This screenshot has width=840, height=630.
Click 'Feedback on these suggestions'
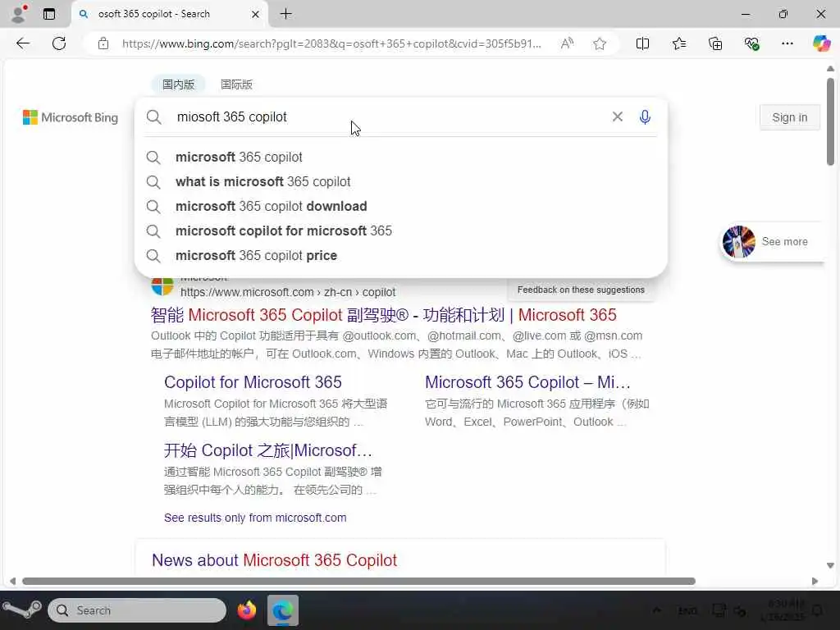point(581,290)
